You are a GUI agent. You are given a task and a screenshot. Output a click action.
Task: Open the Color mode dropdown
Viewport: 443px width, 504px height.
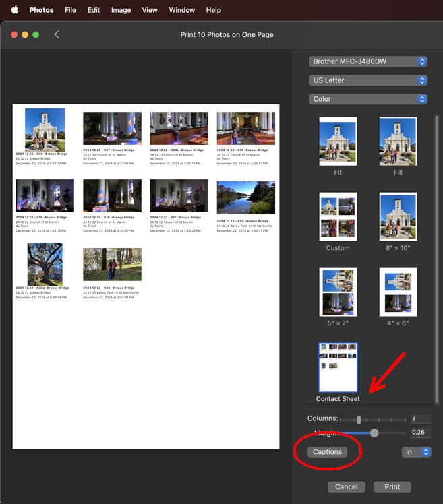pos(368,99)
